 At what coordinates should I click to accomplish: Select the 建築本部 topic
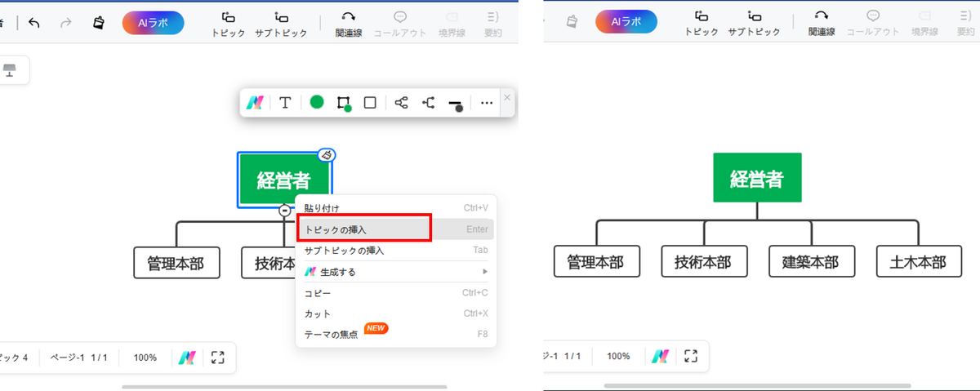coord(812,261)
